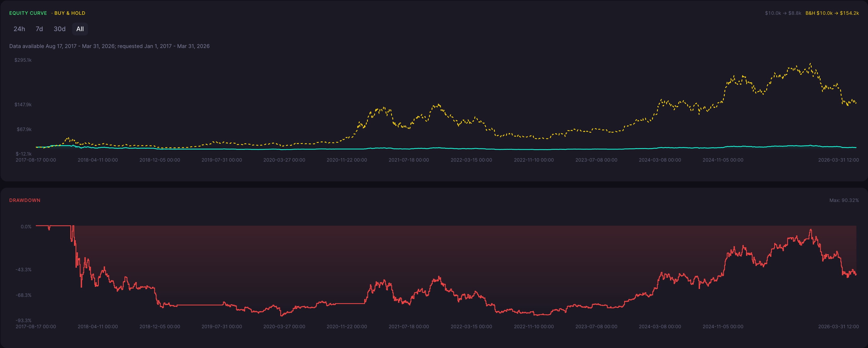The height and width of the screenshot is (348, 868).
Task: Click the $67.9k equity axis label
Action: point(24,129)
